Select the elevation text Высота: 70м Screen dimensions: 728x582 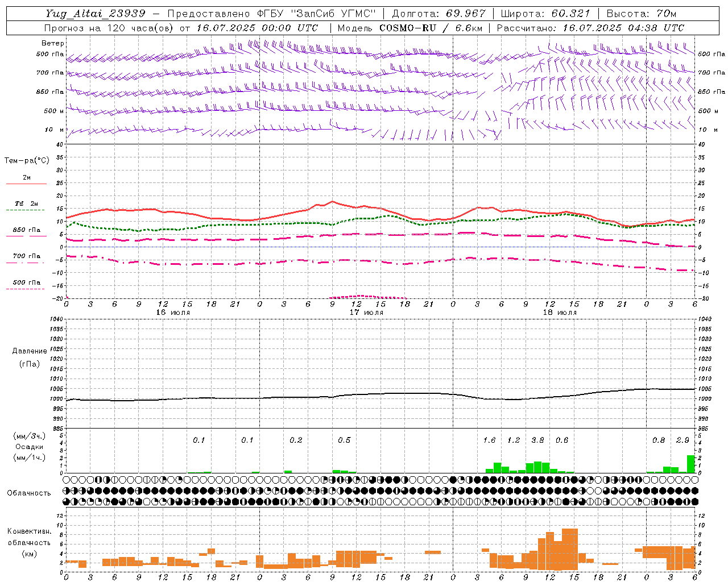coord(642,14)
